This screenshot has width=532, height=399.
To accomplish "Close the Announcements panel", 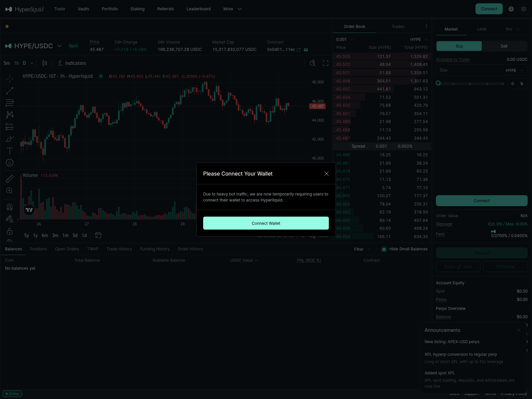I will (x=519, y=330).
